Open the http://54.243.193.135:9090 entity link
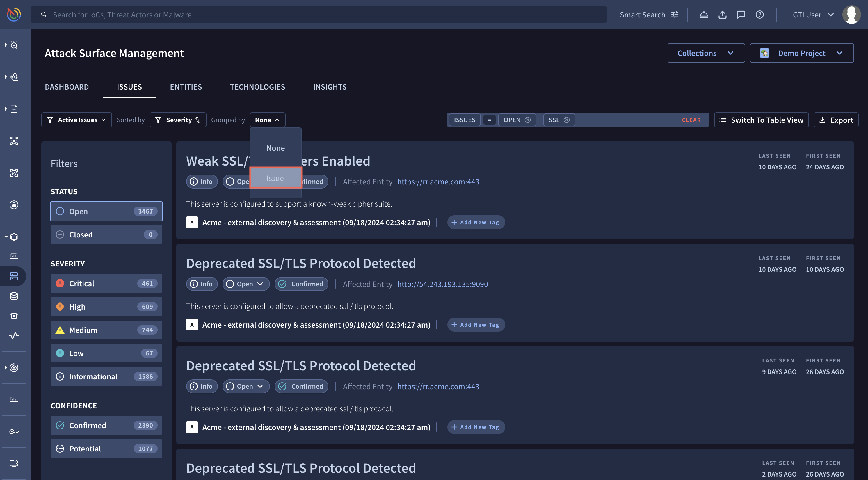 point(442,284)
